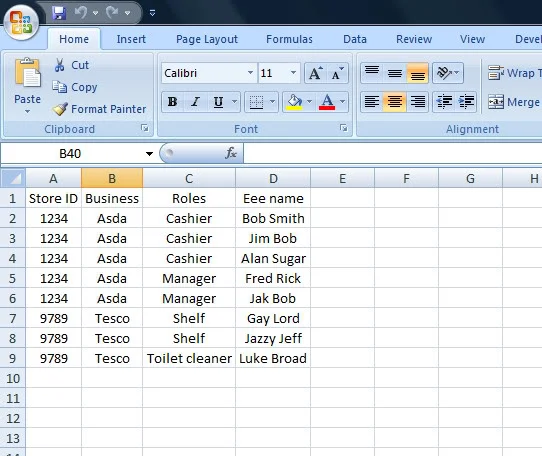Open the Calibri font name dropdown
The height and width of the screenshot is (456, 542).
pos(251,73)
